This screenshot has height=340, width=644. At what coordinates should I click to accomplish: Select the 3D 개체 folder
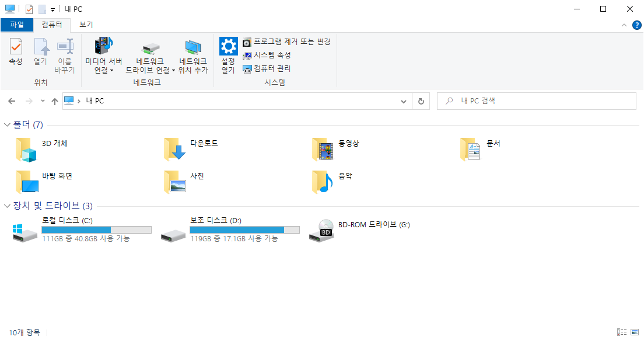pyautogui.click(x=42, y=150)
